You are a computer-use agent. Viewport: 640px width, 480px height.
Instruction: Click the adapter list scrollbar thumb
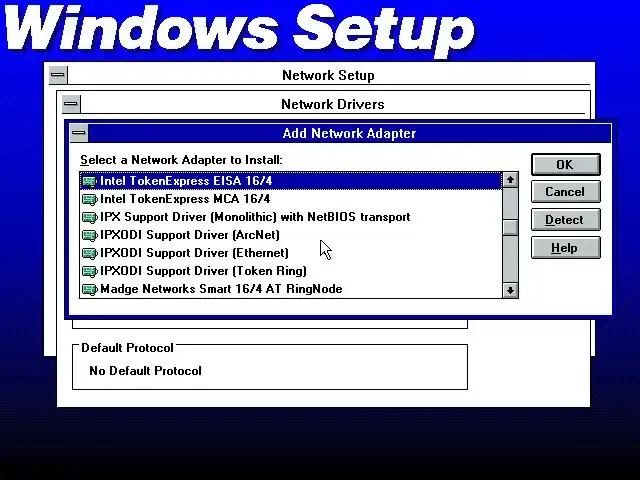[x=510, y=227]
